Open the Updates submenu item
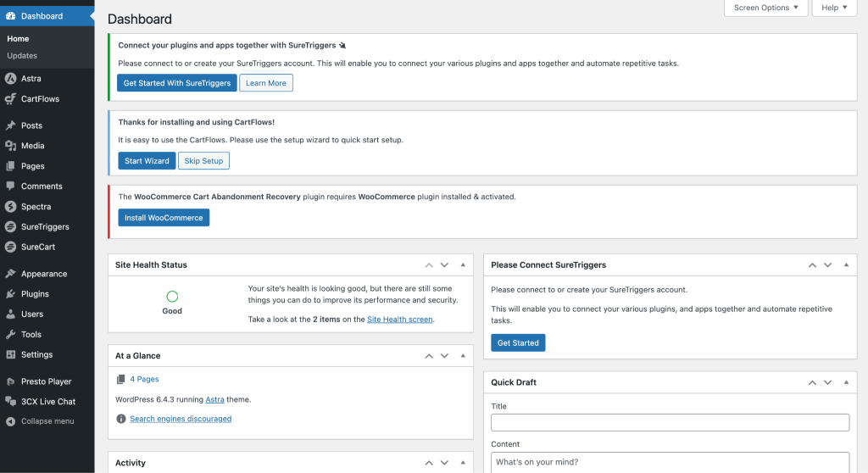 coord(22,56)
